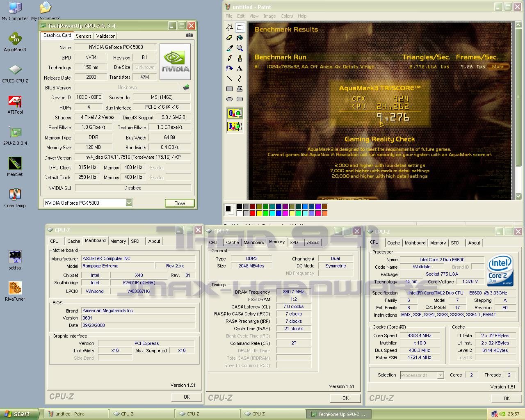Choose the Rounded Rectangle tool
This screenshot has height=420, width=525.
click(x=240, y=99)
